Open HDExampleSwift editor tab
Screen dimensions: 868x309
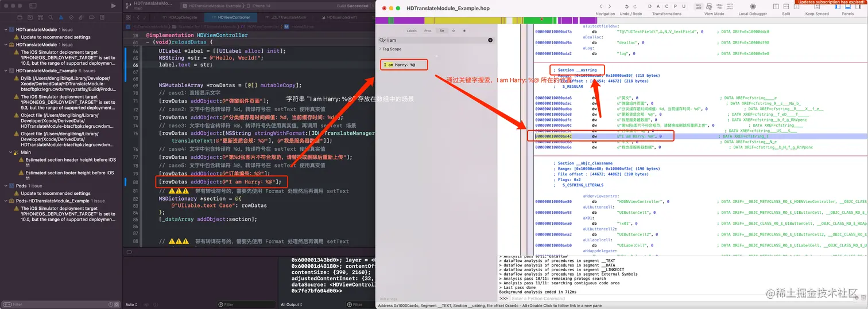[340, 18]
